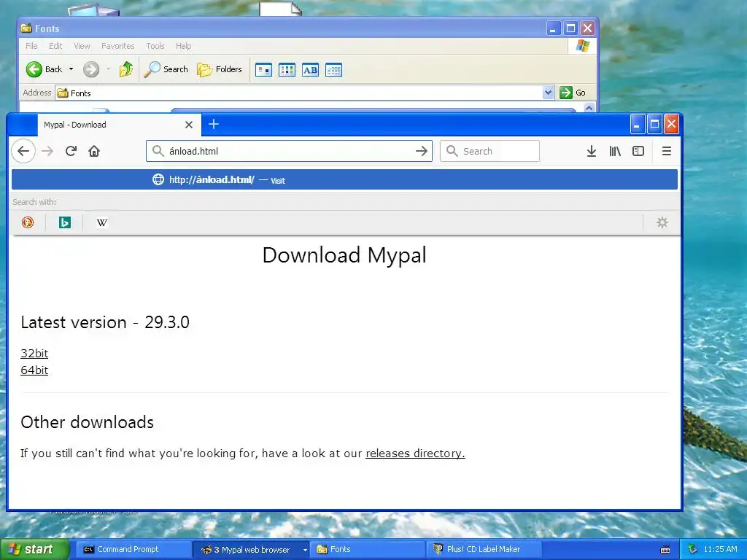Toggle Folders pane in Fonts window

click(220, 69)
